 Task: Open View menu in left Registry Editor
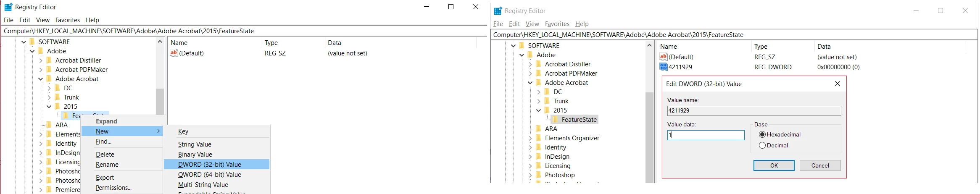click(x=42, y=20)
